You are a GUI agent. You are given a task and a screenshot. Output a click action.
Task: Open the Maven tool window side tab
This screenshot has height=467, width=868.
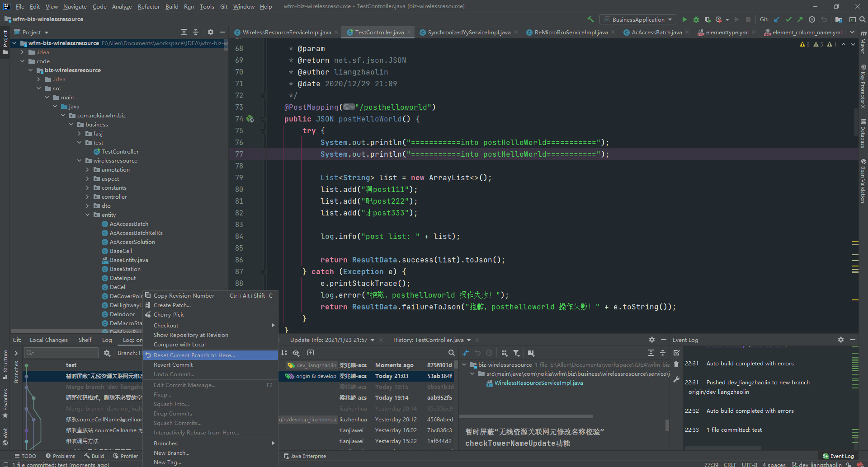[863, 42]
